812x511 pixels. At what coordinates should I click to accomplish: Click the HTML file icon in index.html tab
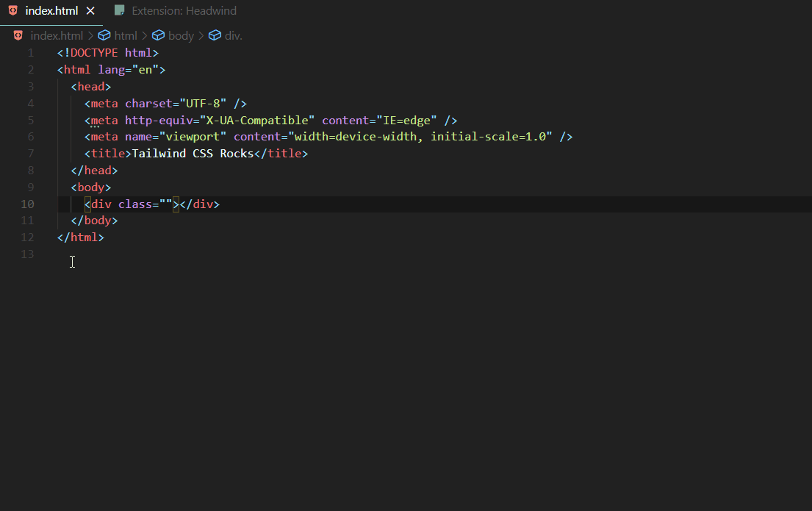pyautogui.click(x=13, y=10)
